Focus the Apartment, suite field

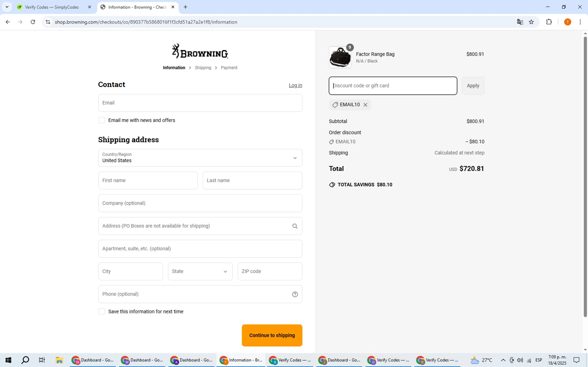(200, 249)
